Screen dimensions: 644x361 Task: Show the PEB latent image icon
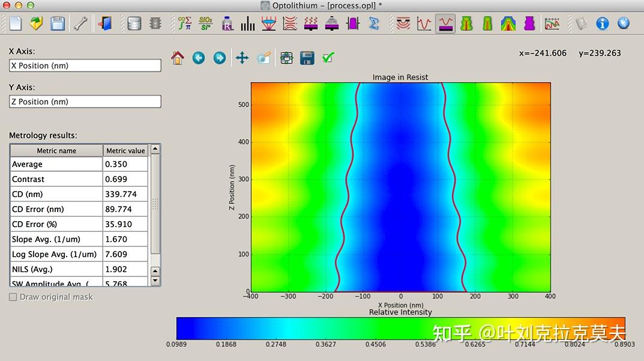(x=487, y=23)
